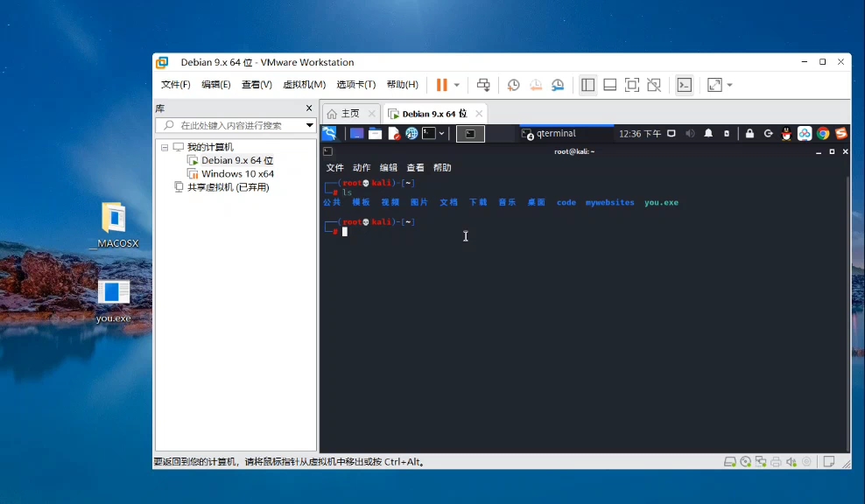Open the snapshot manager
865x504 pixels.
[558, 85]
